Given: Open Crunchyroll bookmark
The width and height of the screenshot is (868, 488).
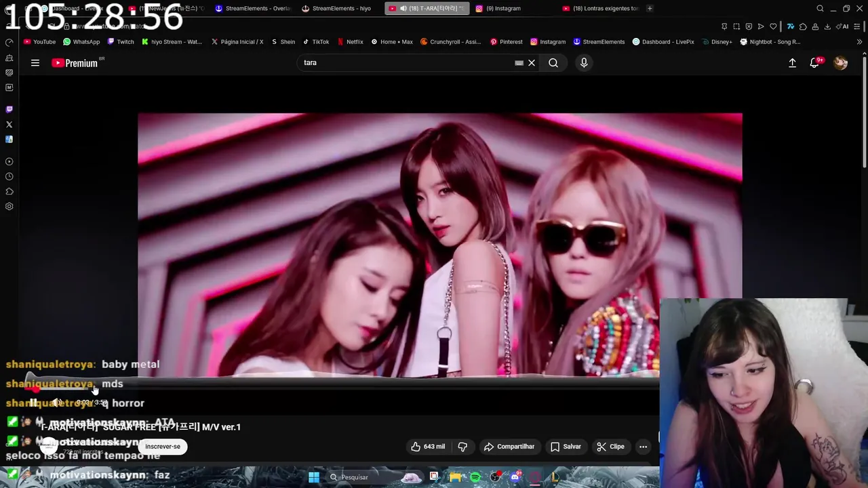Looking at the screenshot, I should [450, 41].
